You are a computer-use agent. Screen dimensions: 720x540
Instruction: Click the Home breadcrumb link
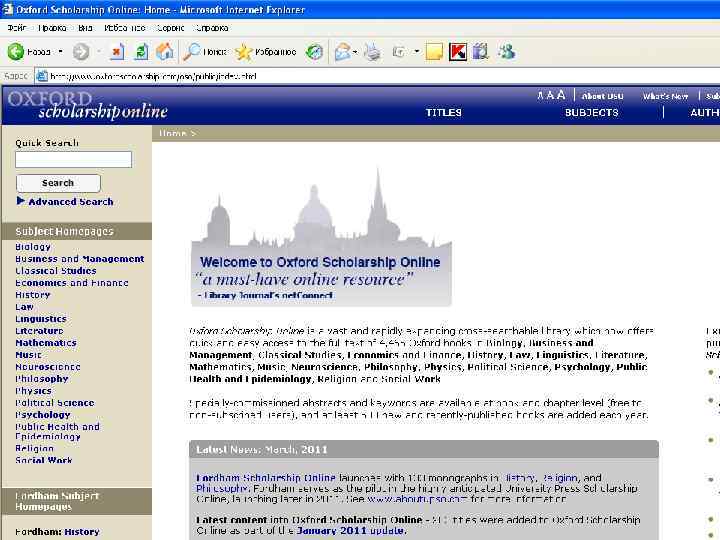(x=173, y=133)
